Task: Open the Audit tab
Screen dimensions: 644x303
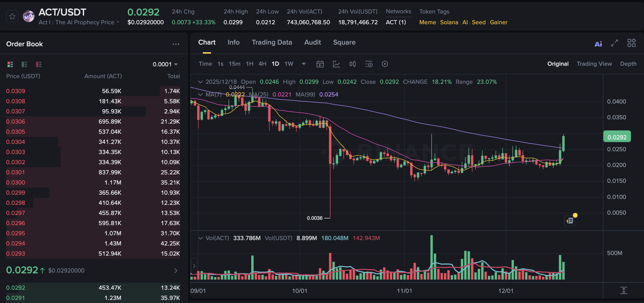Action: 312,42
